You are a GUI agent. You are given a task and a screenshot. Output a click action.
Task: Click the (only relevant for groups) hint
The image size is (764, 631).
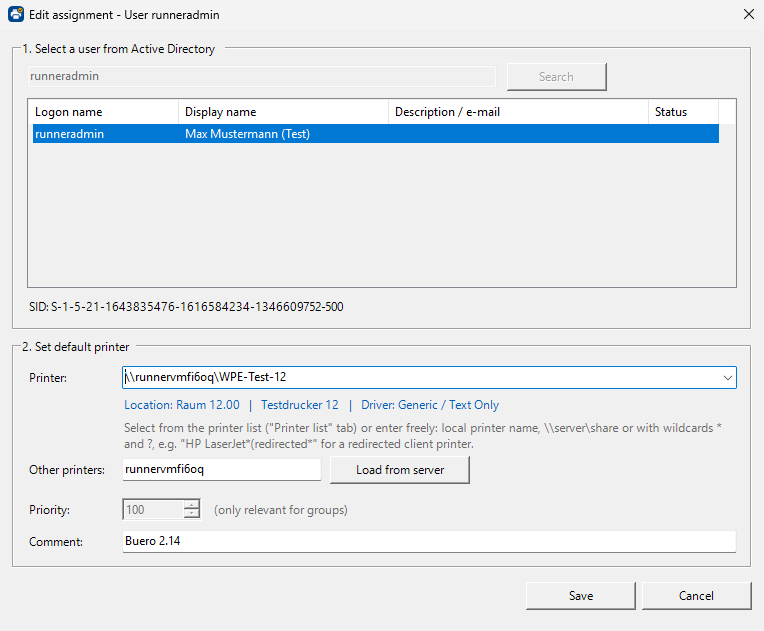(281, 510)
